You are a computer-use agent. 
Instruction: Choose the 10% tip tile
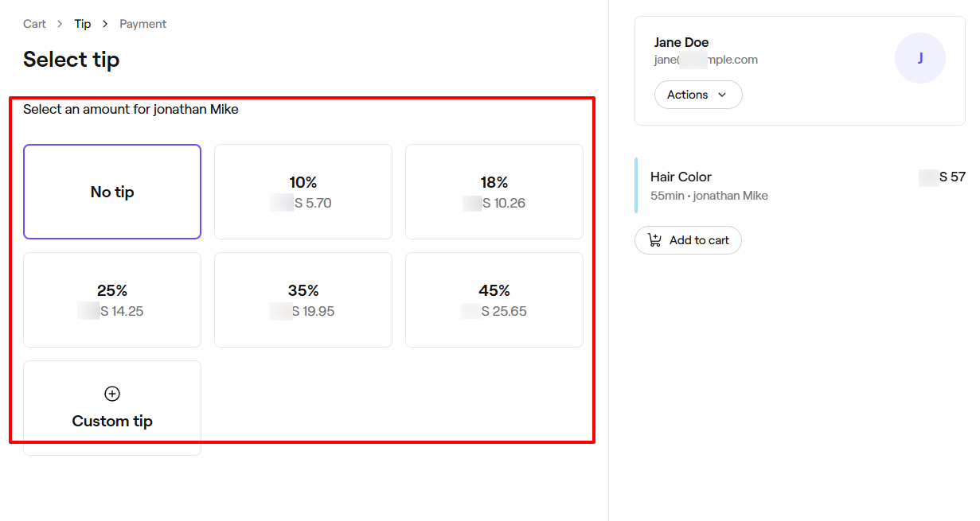(303, 192)
